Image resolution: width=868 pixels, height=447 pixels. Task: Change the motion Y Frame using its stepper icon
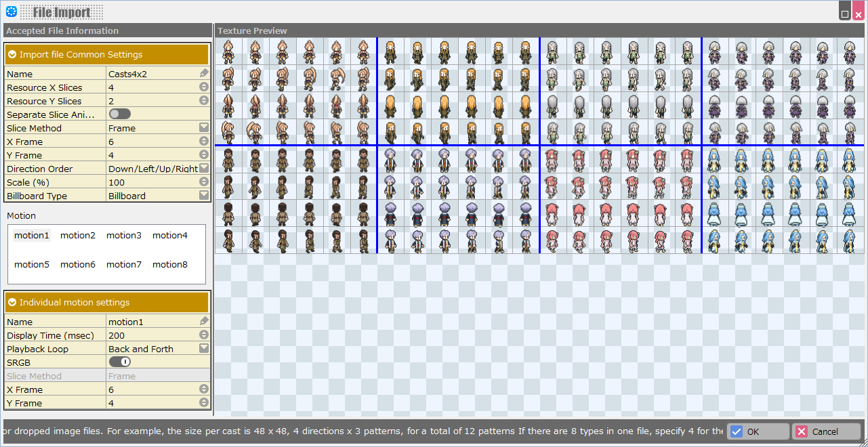click(x=204, y=402)
